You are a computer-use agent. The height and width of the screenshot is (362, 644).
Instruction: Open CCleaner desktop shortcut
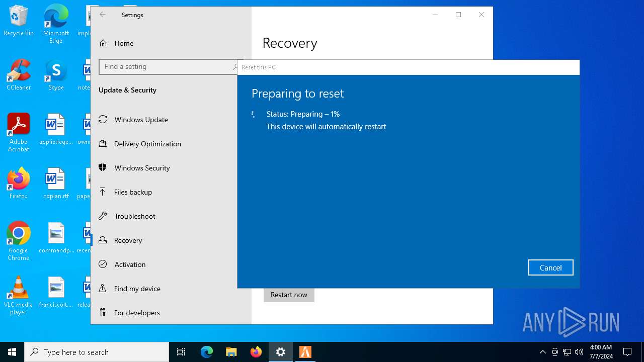[x=19, y=75]
